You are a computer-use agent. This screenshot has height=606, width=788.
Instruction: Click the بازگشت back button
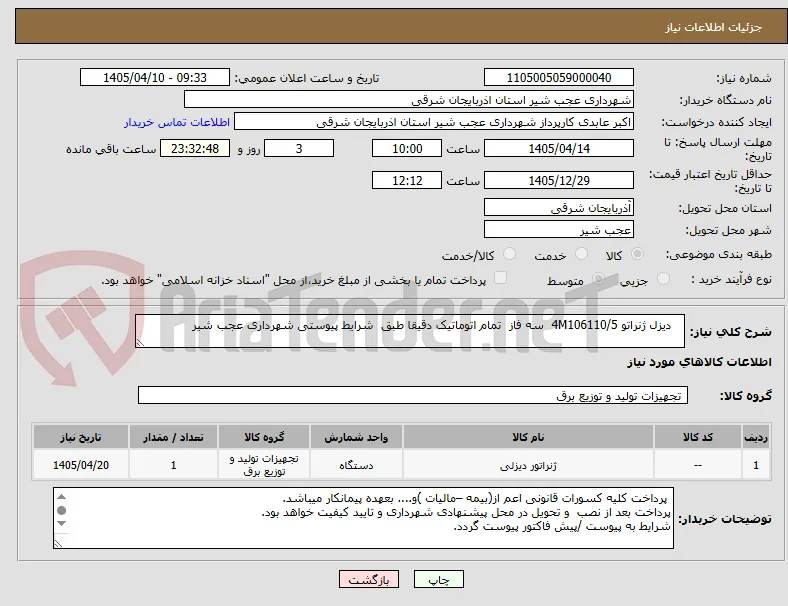point(369,579)
